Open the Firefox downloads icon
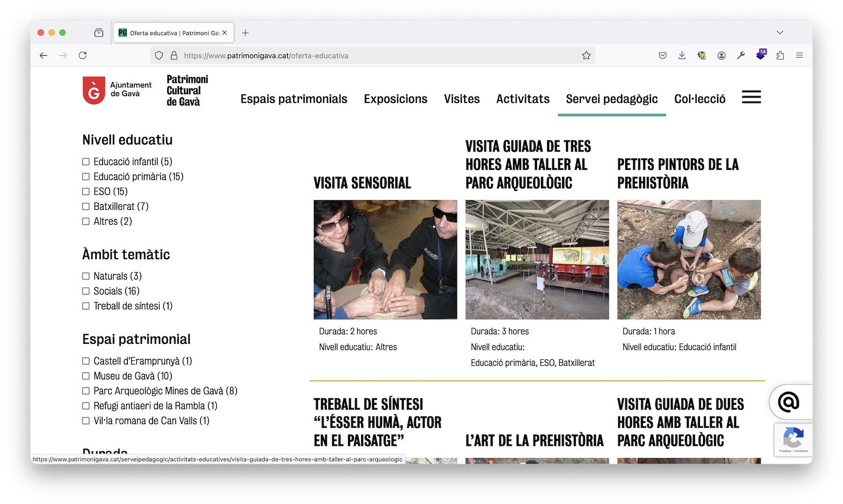This screenshot has width=843, height=504. [x=682, y=56]
